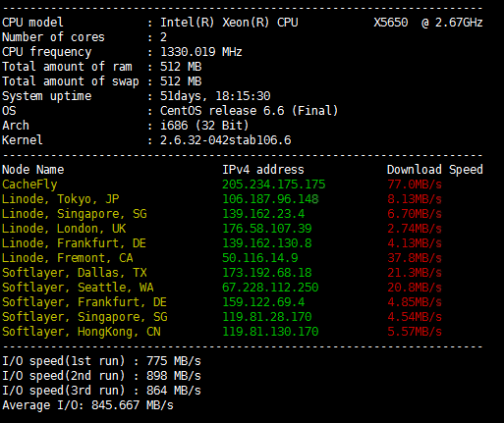504x423 pixels.
Task: Click the Linode, Singapore, SG entry
Action: pos(75,214)
